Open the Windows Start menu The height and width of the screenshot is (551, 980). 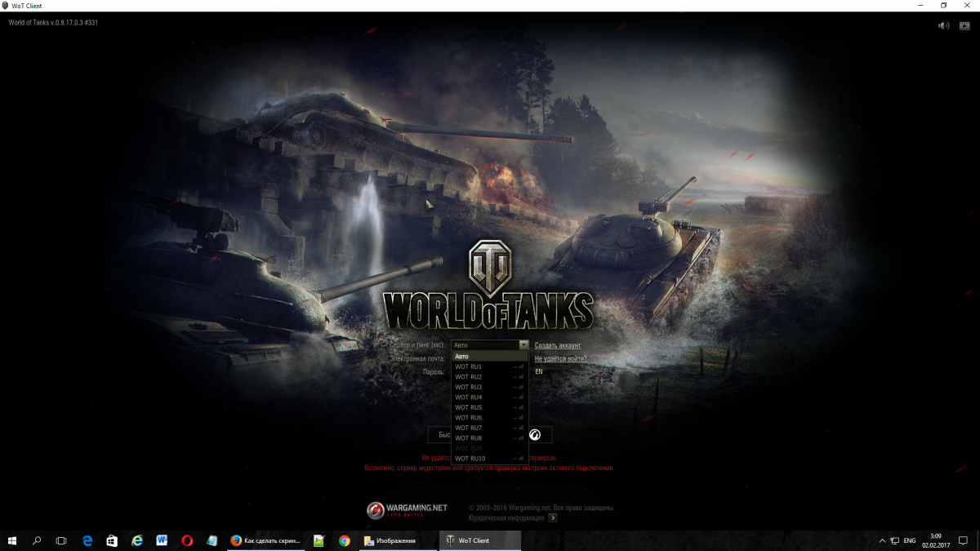(12, 540)
